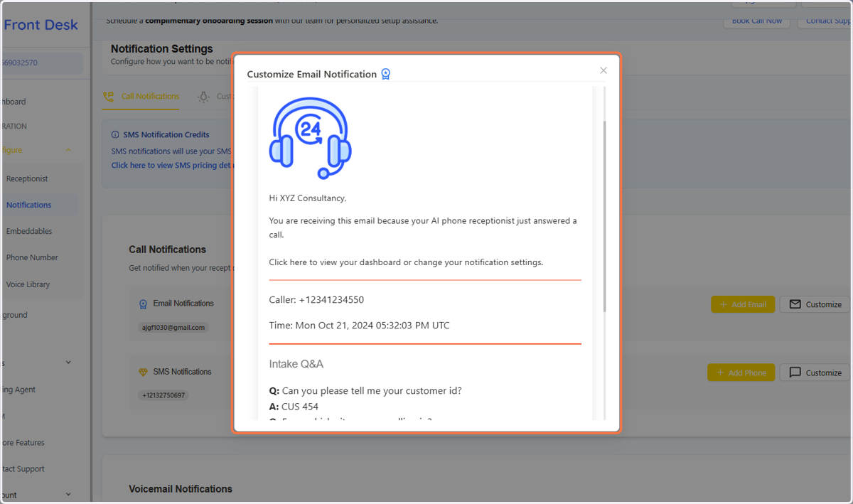Image resolution: width=853 pixels, height=504 pixels.
Task: Collapse the Configure section chevron
Action: 68,150
